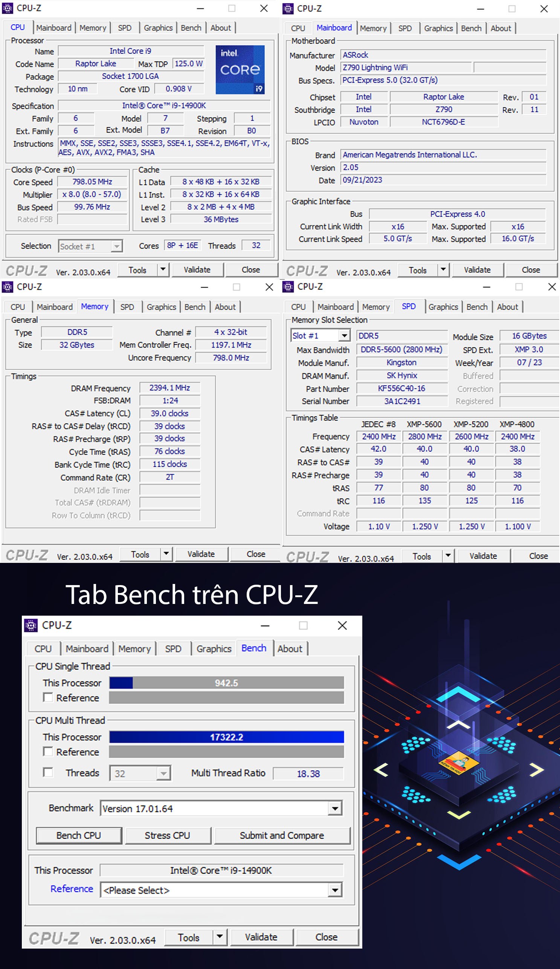Click the CPU-Z app icon in the Bench window title bar
Viewport: 560px width, 969px height.
31,625
